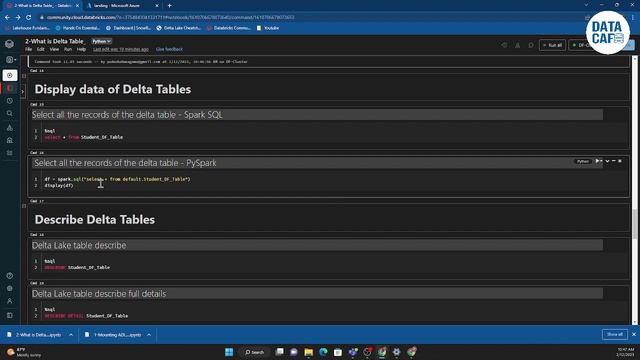This screenshot has height=360, width=640.
Task: Open the Youtube bookmark
Action: point(268,28)
